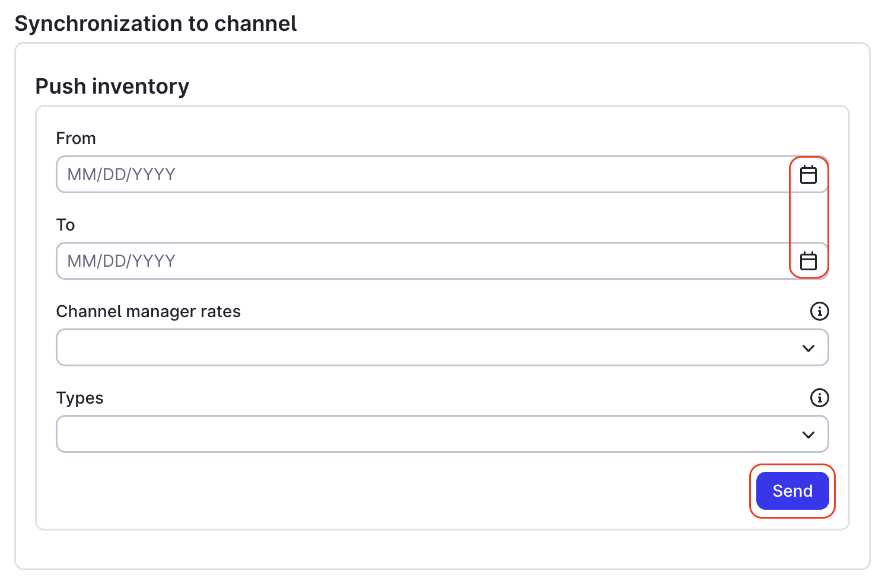Screen dimensions: 885x588
Task: Click the Send button
Action: (x=792, y=491)
